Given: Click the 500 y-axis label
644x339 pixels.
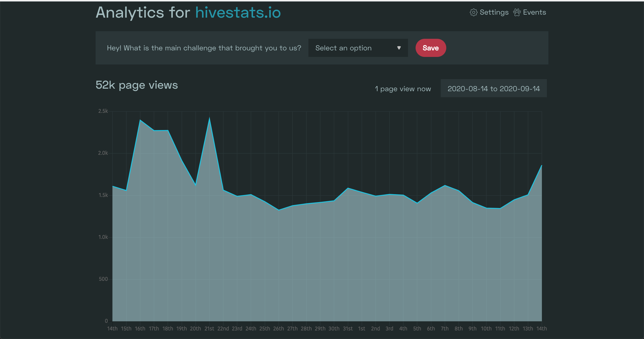Looking at the screenshot, I should point(103,279).
